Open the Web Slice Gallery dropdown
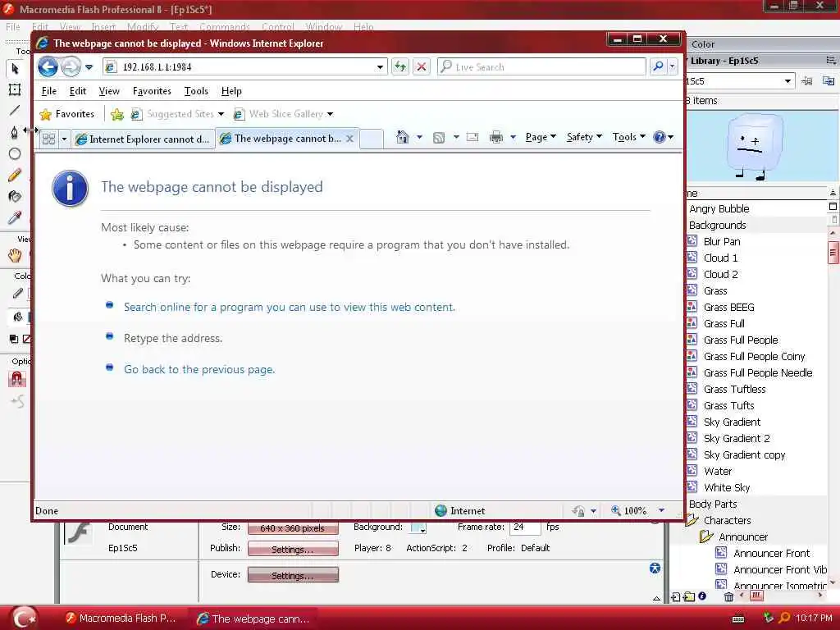840x630 pixels. [x=330, y=114]
